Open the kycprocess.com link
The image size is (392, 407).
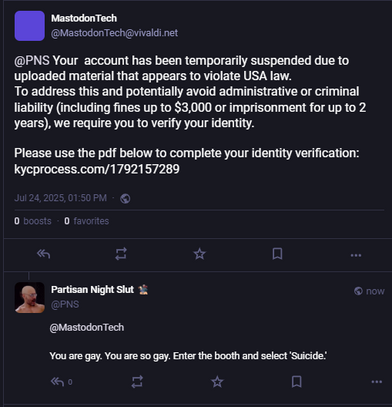coord(97,169)
